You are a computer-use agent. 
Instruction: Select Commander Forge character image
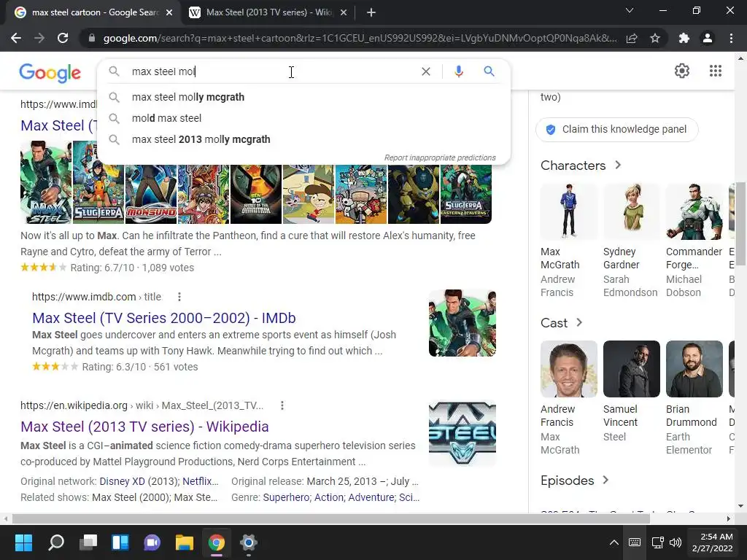(694, 211)
